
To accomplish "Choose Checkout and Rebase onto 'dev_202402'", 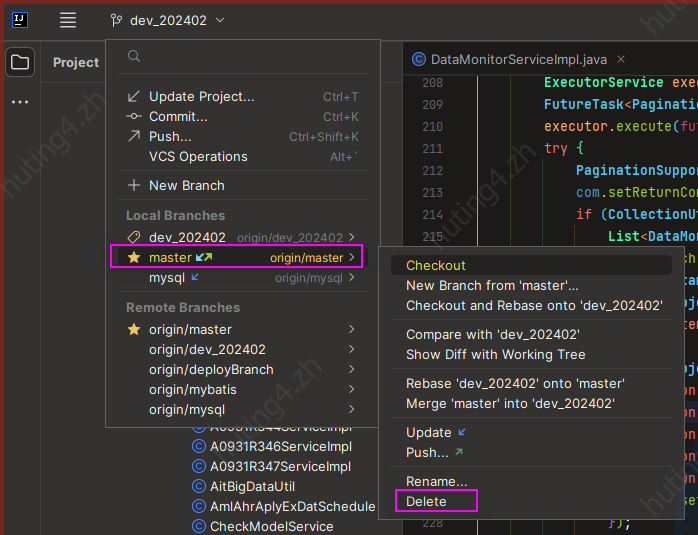I will click(x=531, y=305).
